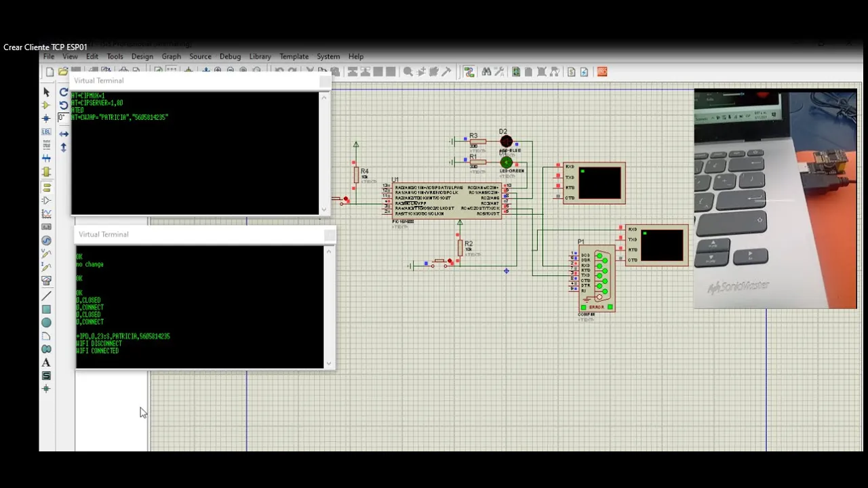Screen dimensions: 868x488
Task: Open the Graph menu
Action: 172,56
